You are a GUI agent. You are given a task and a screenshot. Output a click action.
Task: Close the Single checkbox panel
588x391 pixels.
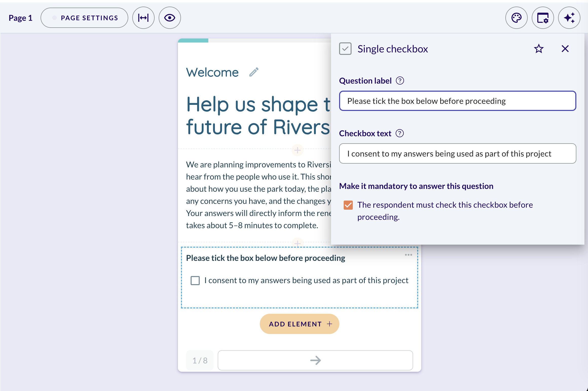(x=565, y=49)
